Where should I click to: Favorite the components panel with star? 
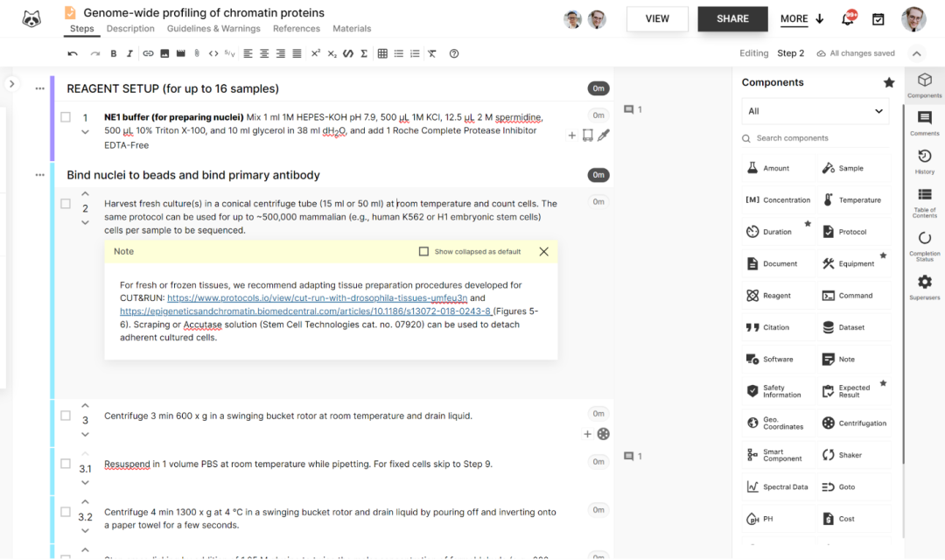pos(889,82)
